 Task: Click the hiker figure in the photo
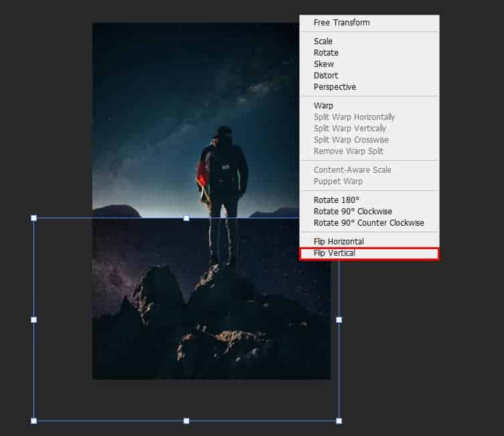click(x=223, y=181)
